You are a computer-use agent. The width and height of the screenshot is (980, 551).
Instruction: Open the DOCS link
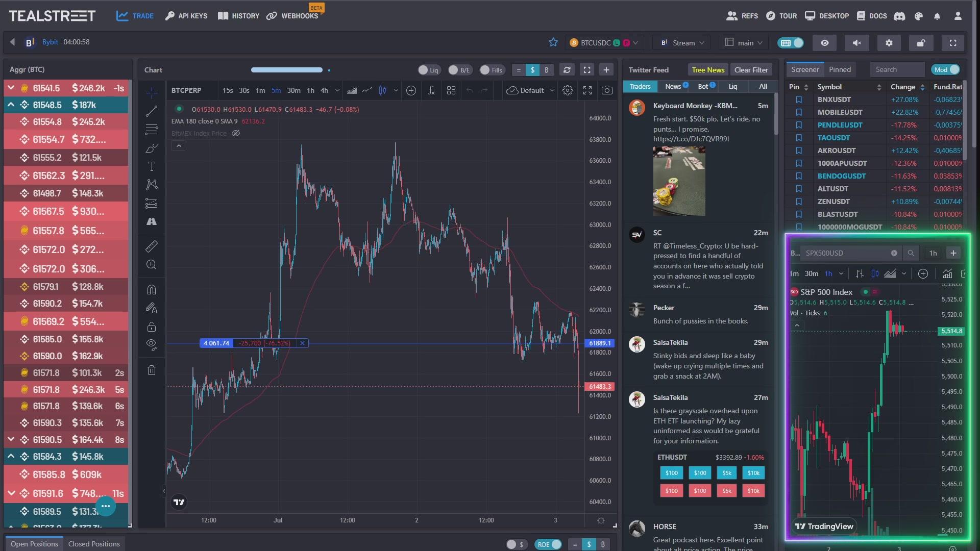[872, 16]
